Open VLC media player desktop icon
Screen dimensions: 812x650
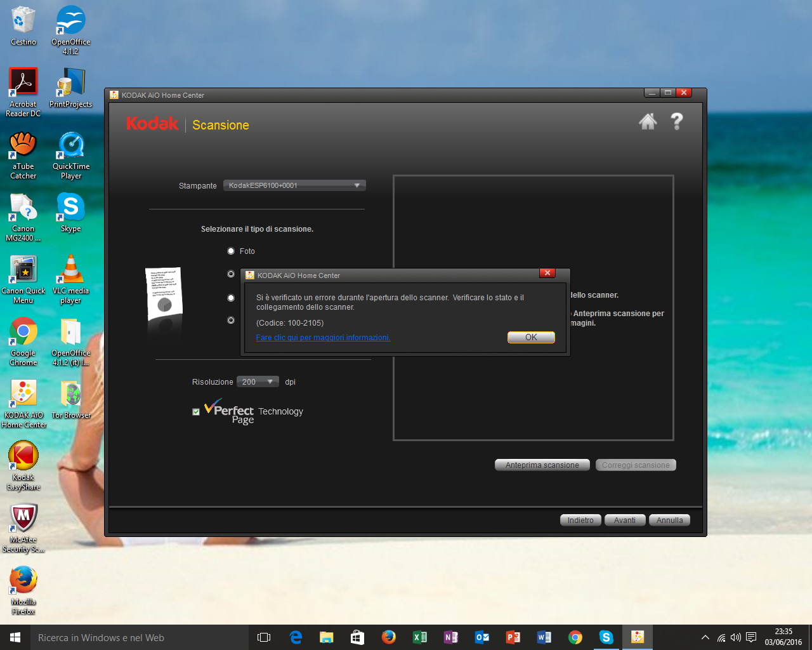point(71,279)
